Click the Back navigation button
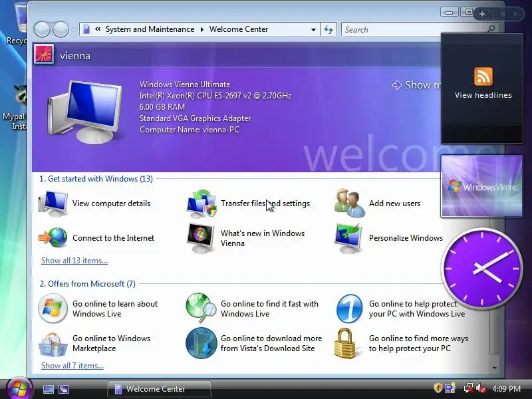 click(x=42, y=29)
